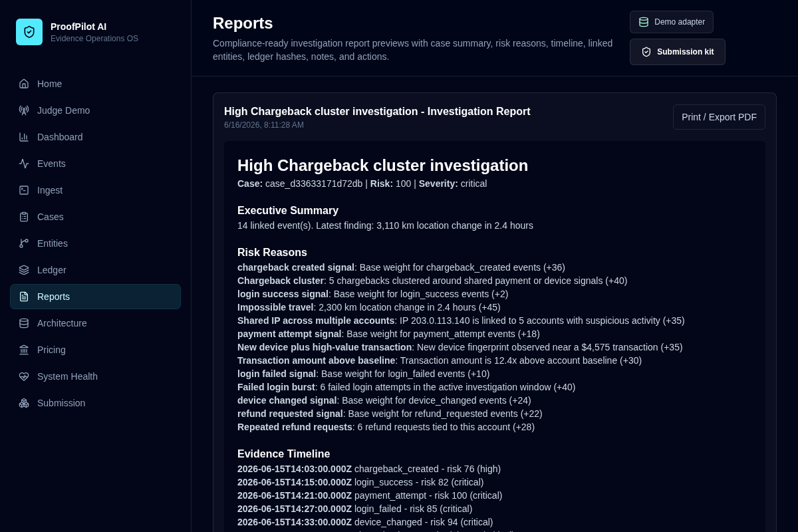The image size is (798, 532).
Task: Open the Entities view
Action: point(95,243)
